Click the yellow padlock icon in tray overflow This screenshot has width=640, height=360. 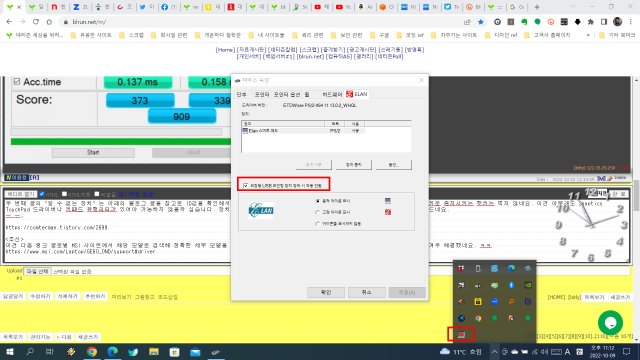tap(478, 302)
